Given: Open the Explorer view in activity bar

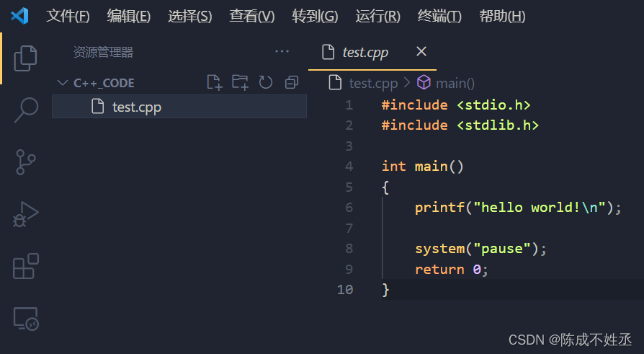Looking at the screenshot, I should 25,58.
